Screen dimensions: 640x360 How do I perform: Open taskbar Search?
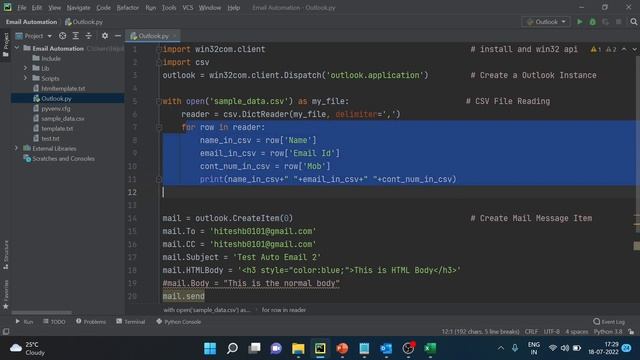pos(232,348)
